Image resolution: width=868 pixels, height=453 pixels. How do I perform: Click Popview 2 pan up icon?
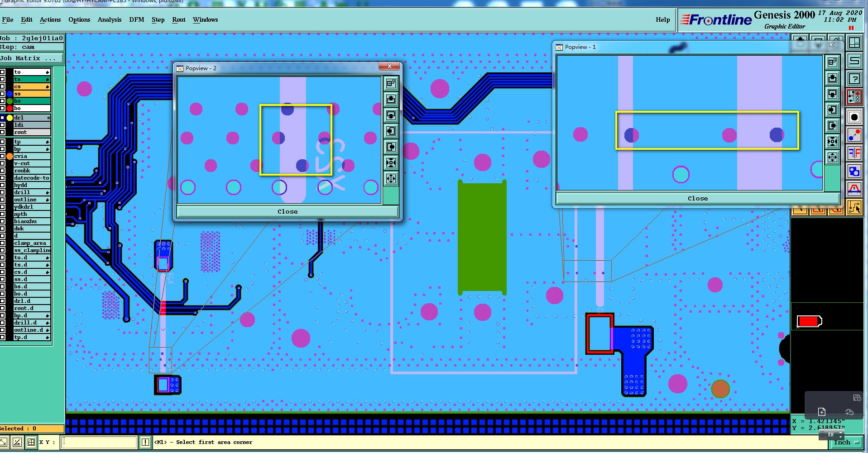[x=391, y=99]
